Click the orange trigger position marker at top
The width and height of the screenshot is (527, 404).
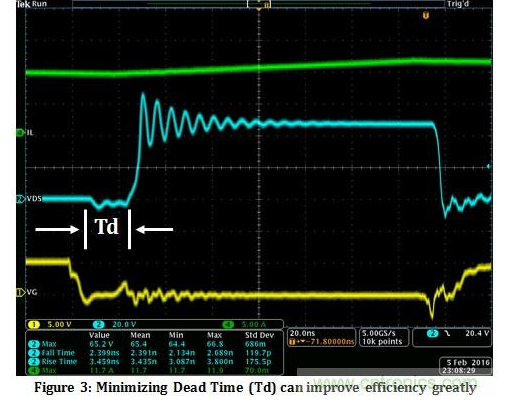click(x=426, y=15)
